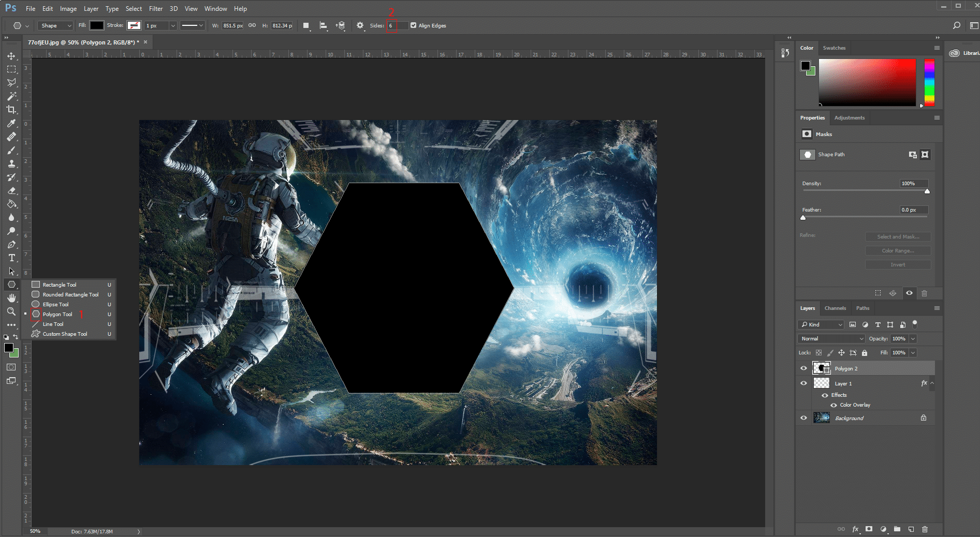The image size is (980, 537).
Task: Hide the Polygon 2 layer
Action: pyautogui.click(x=803, y=368)
